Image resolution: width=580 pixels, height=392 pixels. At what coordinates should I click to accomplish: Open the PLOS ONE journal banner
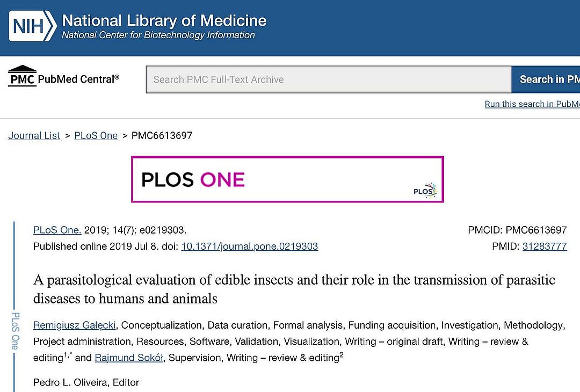pos(287,179)
